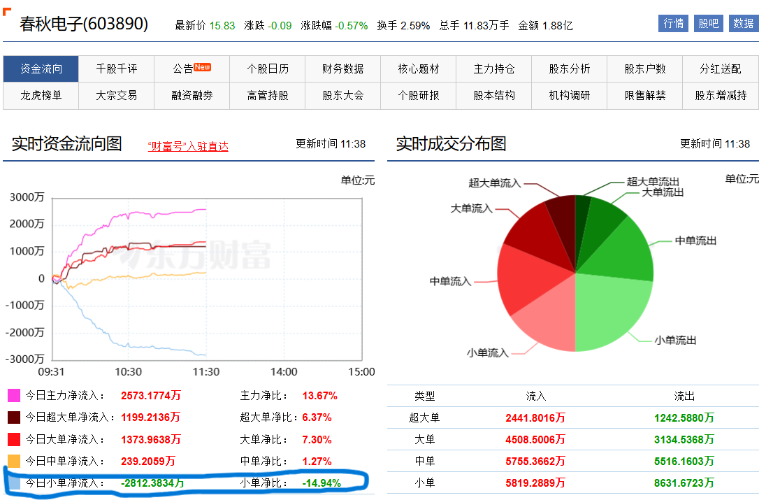Go to 机构调研 tab

[569, 95]
